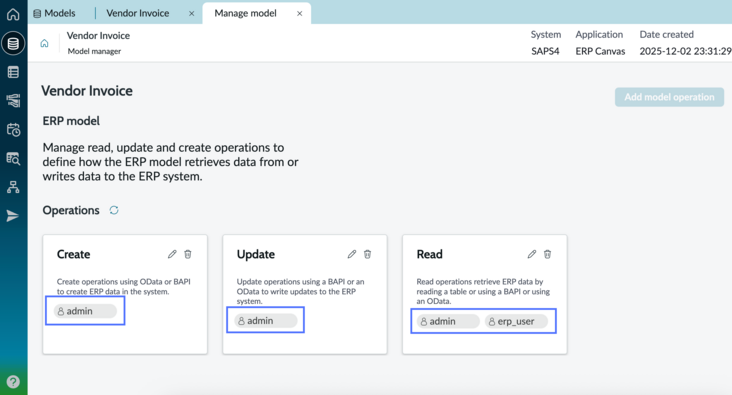Click Add model operation button
The image size is (732, 395).
(x=669, y=97)
